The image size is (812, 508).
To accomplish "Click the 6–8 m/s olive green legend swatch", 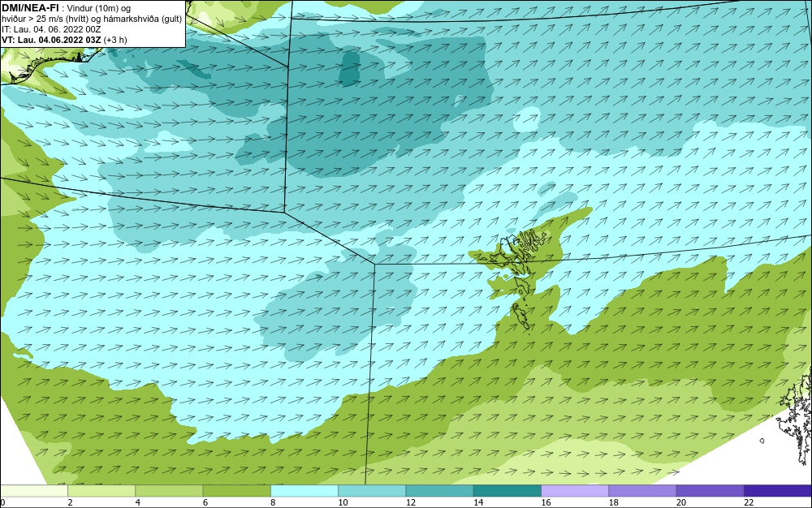I will 236,491.
